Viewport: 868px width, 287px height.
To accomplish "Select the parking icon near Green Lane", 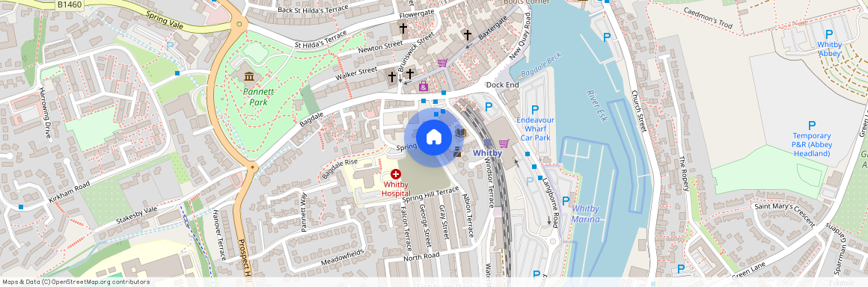I will click(x=681, y=269).
